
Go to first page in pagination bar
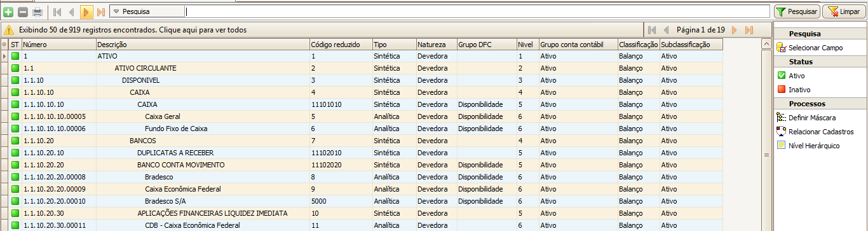pos(652,30)
